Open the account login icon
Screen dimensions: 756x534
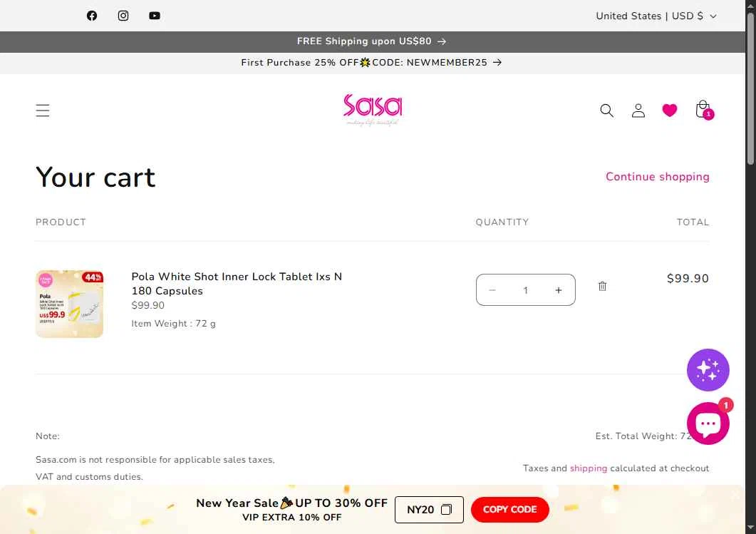pos(638,111)
